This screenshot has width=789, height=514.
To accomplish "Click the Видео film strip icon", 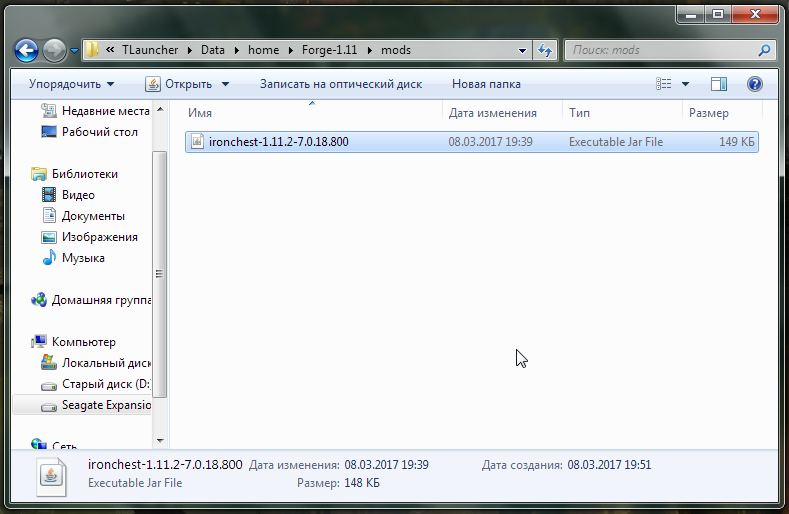I will click(49, 195).
